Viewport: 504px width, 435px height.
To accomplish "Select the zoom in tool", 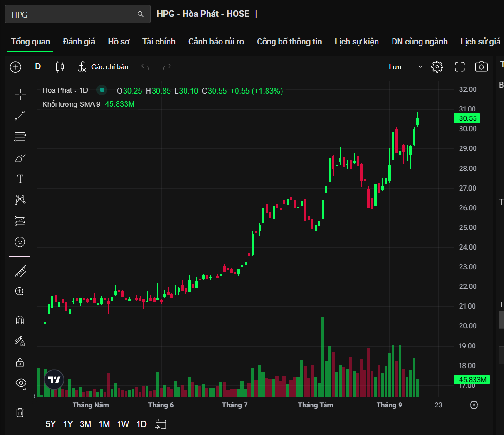I will pos(20,291).
